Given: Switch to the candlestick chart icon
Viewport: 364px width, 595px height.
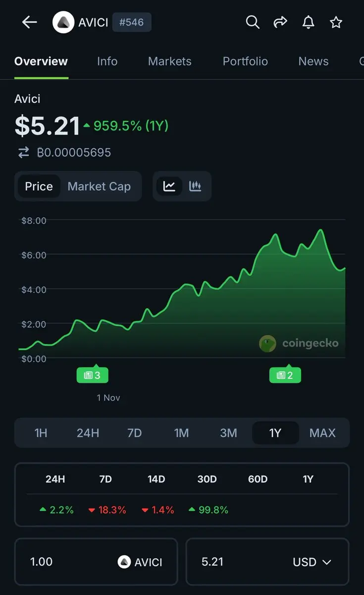Looking at the screenshot, I should pos(195,186).
